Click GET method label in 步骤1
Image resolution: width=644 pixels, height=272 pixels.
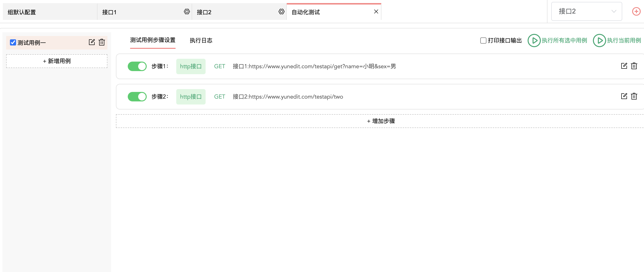tap(220, 66)
